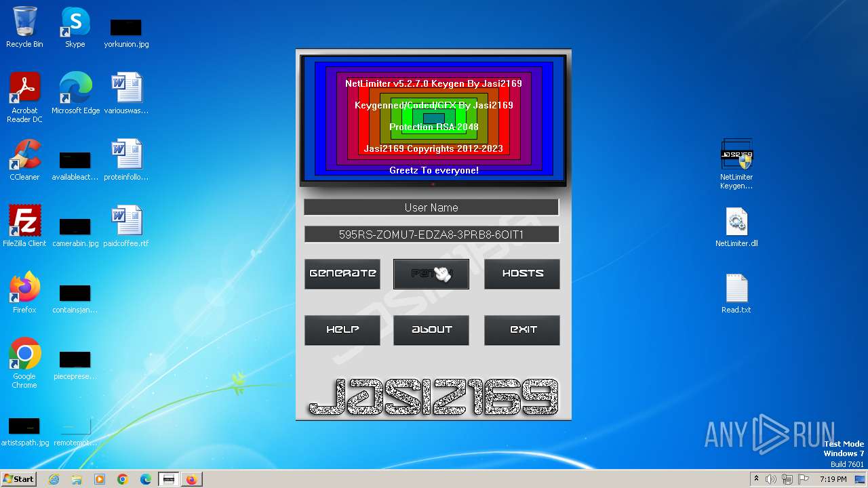Select camerabin.jpg desktop file
868x488 pixels.
(x=75, y=231)
